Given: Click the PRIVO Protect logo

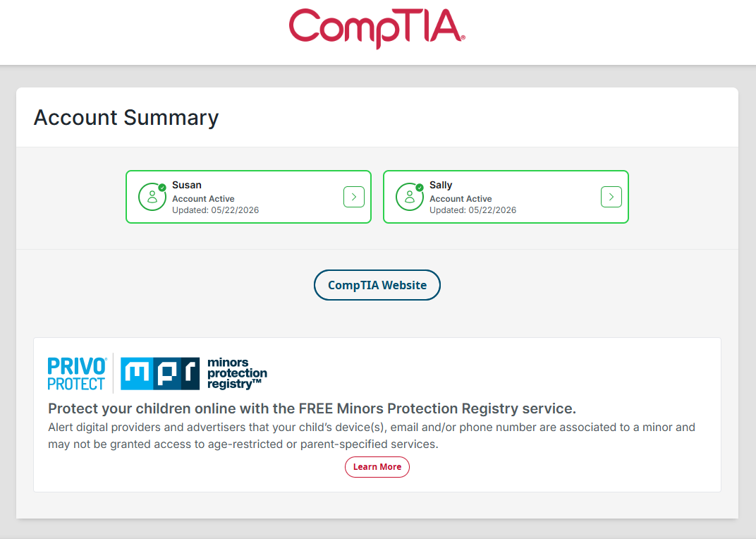Looking at the screenshot, I should 77,373.
